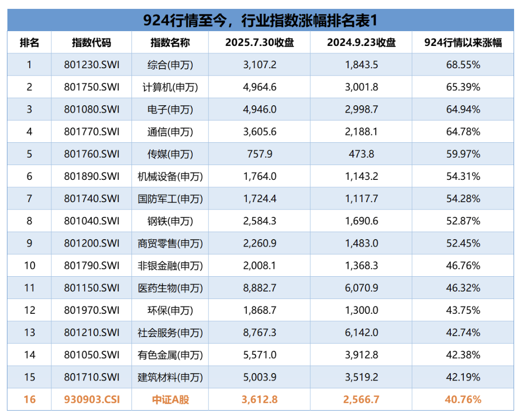Screen dimensions: 522x420
Task: Select the closing value 1,724.4
Action: click(260, 198)
